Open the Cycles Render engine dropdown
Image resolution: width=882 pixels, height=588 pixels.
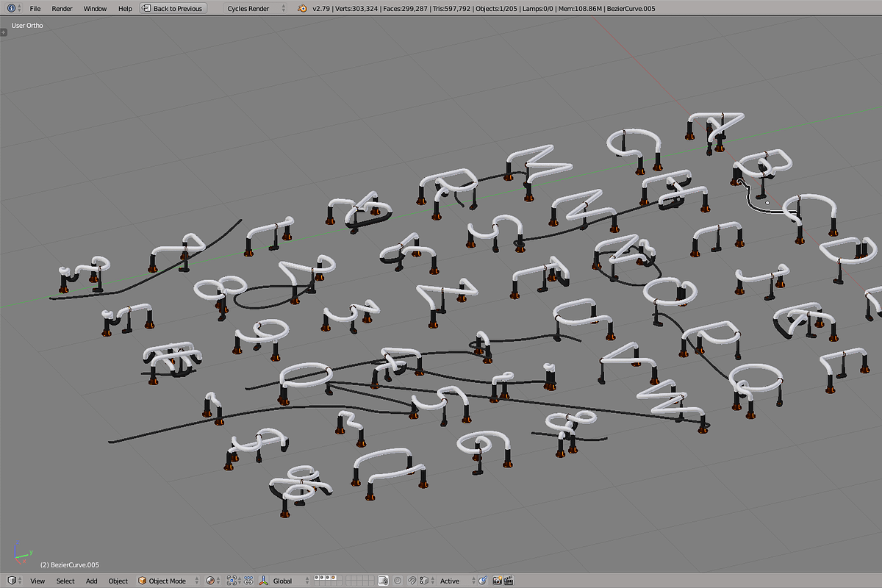(x=257, y=8)
